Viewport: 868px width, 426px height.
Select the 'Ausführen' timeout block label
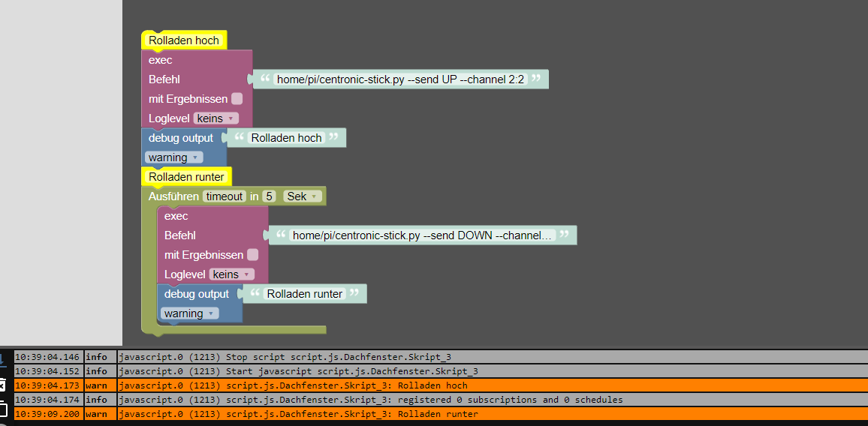[x=172, y=196]
